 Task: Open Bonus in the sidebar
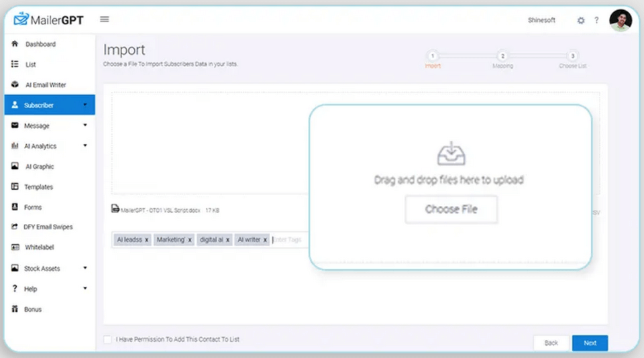coord(32,309)
